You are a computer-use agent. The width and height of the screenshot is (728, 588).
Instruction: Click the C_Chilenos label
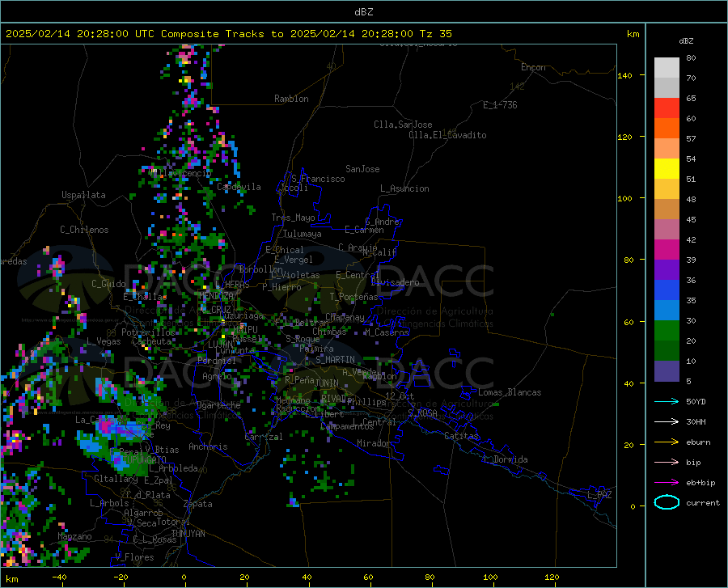[84, 229]
